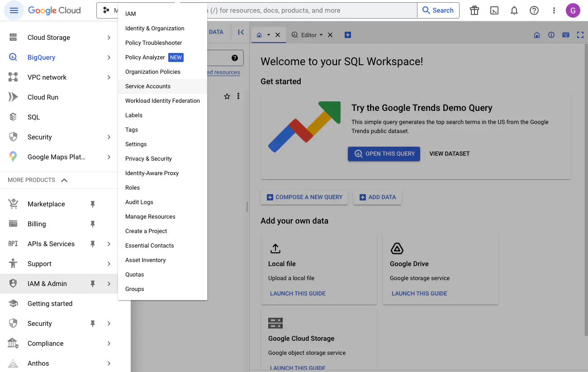Viewport: 588px width, 372px height.
Task: Toggle the pin next to IAM & Admin
Action: pos(93,284)
